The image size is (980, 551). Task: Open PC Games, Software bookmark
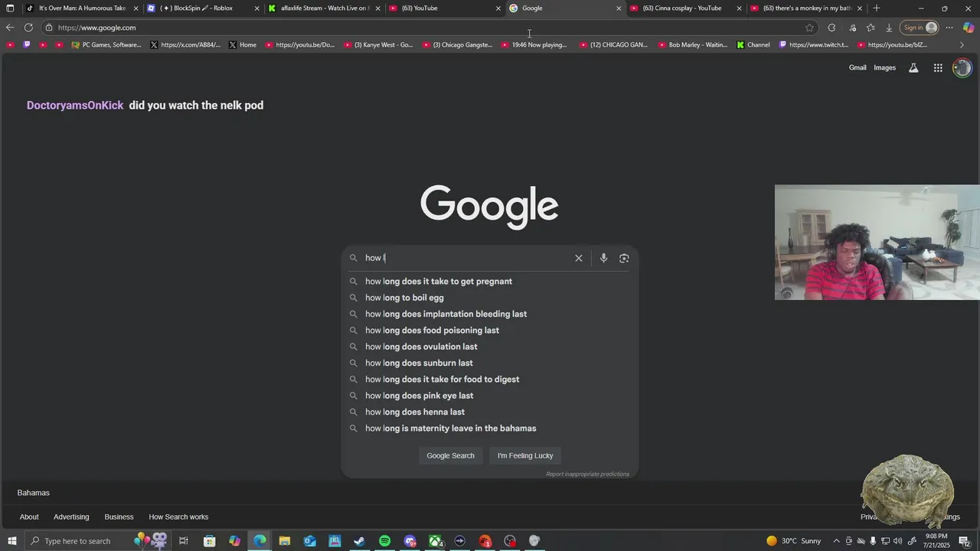pyautogui.click(x=106, y=44)
